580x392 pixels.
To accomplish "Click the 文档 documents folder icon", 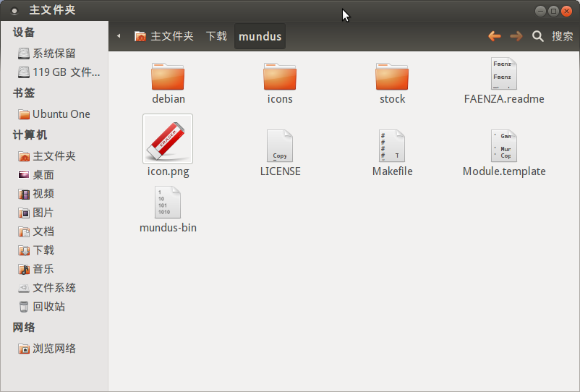I will click(24, 231).
